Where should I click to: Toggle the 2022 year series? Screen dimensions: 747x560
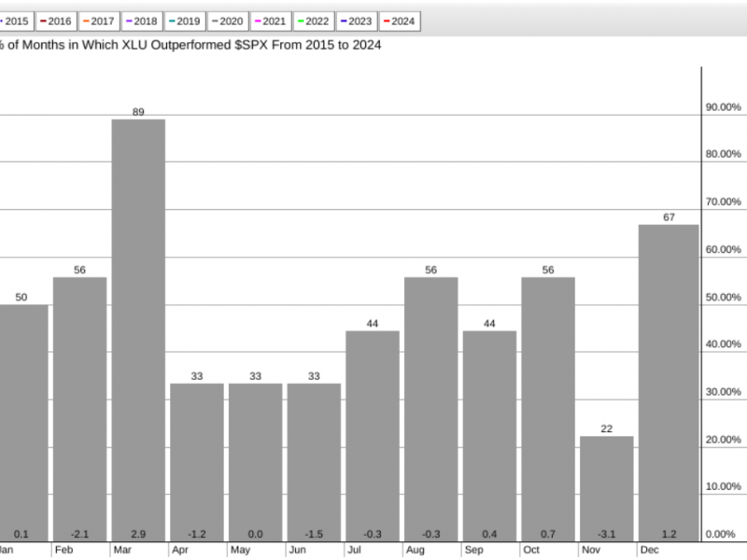(314, 21)
